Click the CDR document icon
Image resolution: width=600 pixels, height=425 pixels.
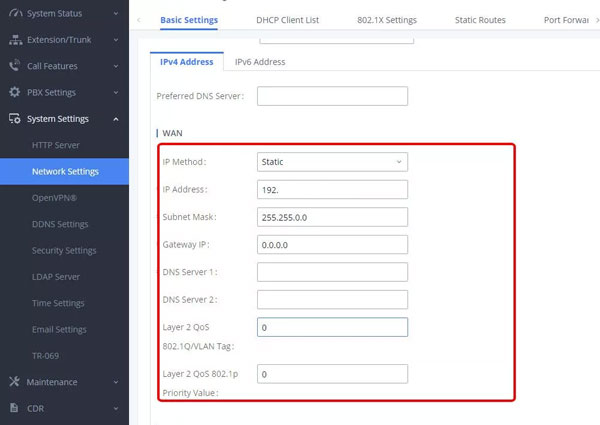(x=14, y=408)
